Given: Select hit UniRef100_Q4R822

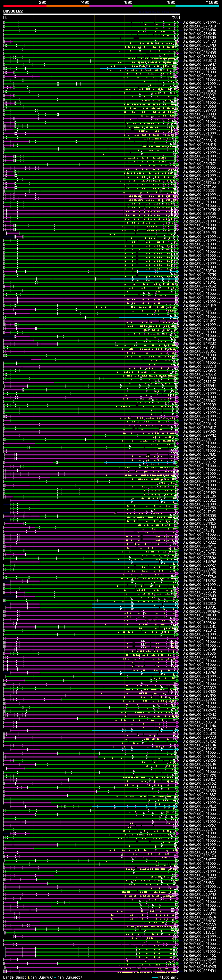Looking at the screenshot, I should [199, 543].
